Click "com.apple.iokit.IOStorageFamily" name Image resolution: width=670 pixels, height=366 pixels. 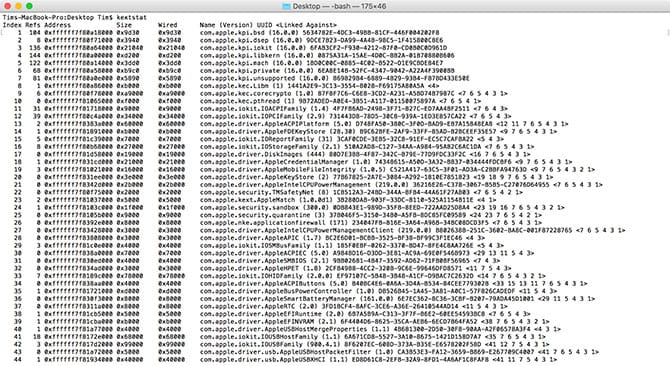[259, 147]
